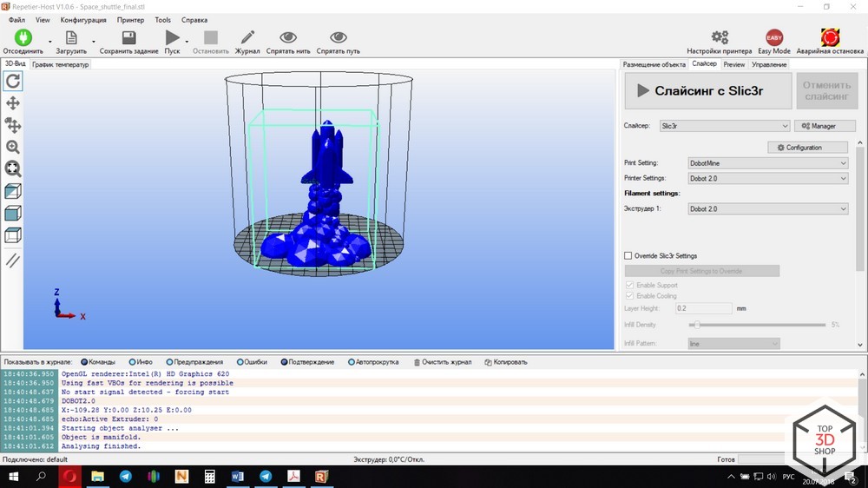Switch to Preview tab
Screen dimensions: 868x488
(x=734, y=65)
